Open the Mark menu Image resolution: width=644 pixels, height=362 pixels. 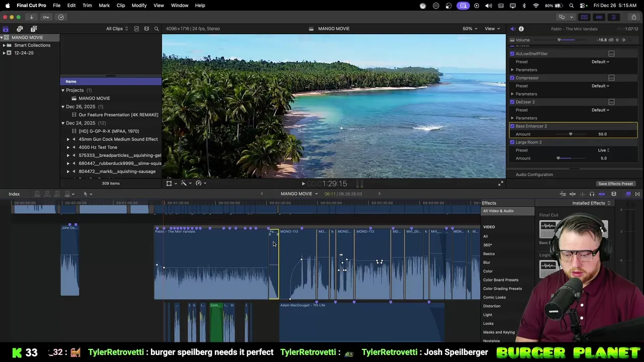104,6
